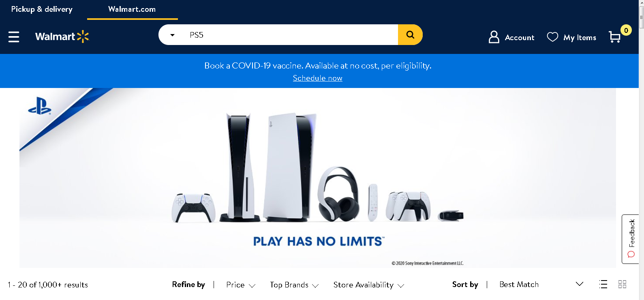Switch to list view layout
The width and height of the screenshot is (644, 300).
pyautogui.click(x=603, y=284)
